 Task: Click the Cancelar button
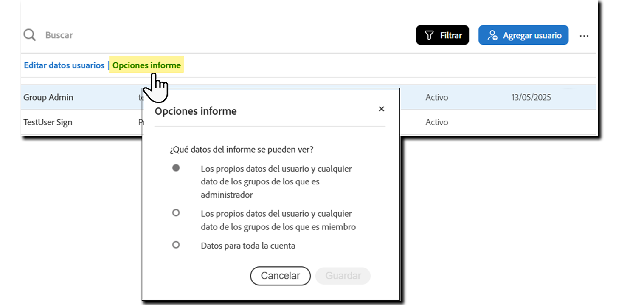pyautogui.click(x=281, y=276)
